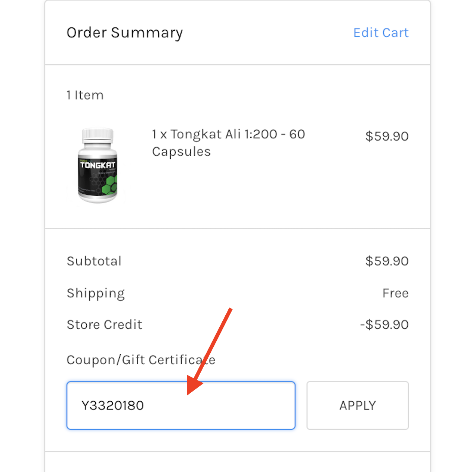The width and height of the screenshot is (476, 472).
Task: Click the Order Summary heading
Action: pyautogui.click(x=125, y=33)
